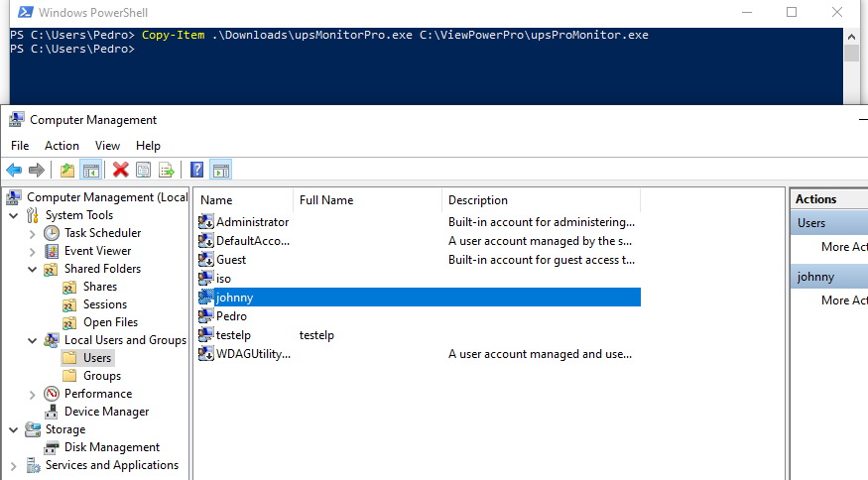868x480 pixels.
Task: Expand Services and Applications node
Action: (x=14, y=465)
